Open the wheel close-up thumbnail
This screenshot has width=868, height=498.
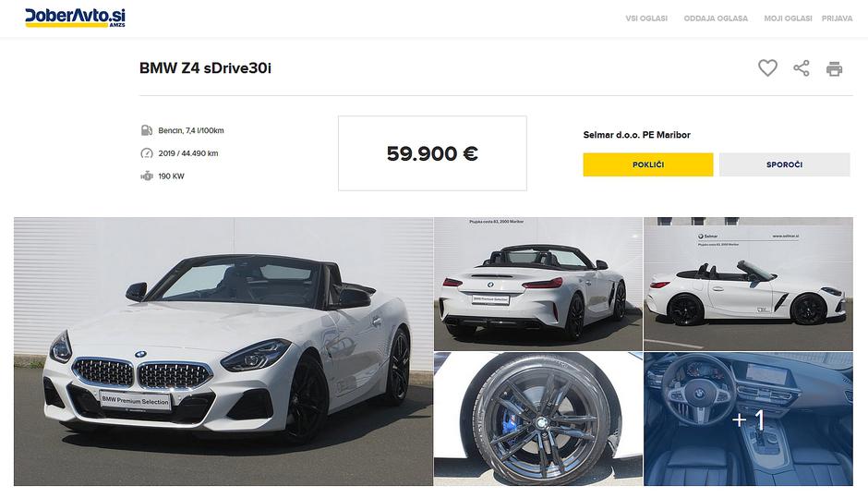tap(538, 419)
